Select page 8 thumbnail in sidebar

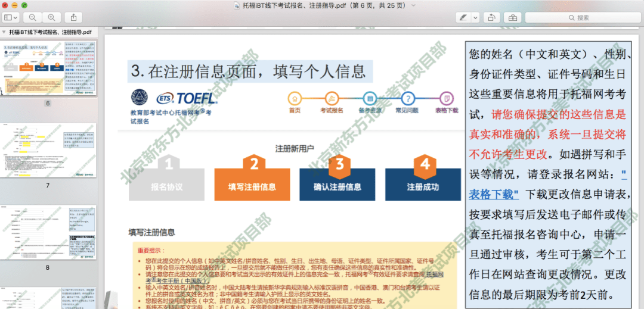[48, 232]
